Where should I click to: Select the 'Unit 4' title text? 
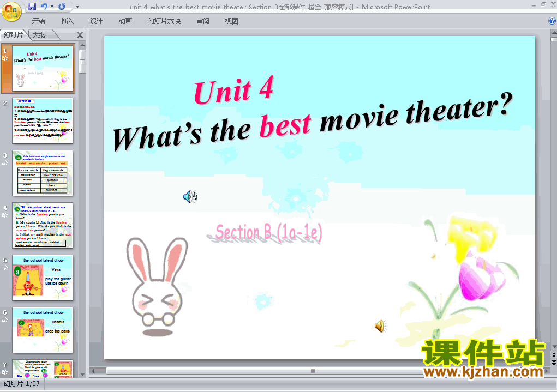pos(233,90)
